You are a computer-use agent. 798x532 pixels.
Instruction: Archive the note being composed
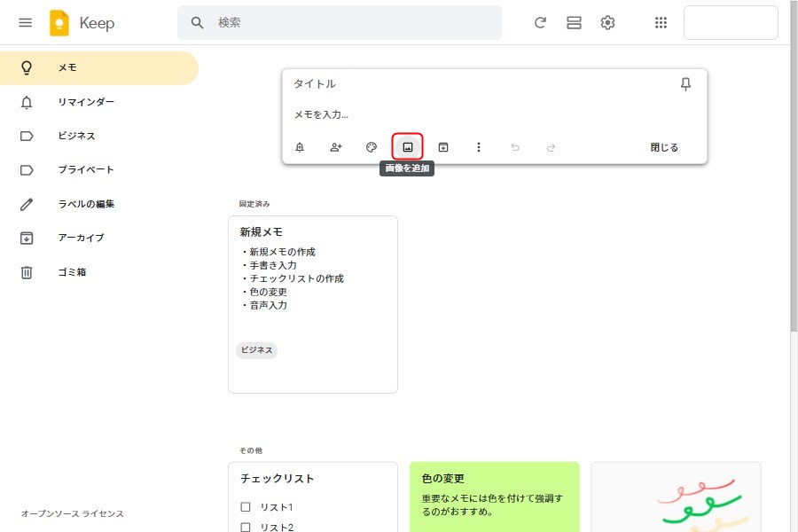tap(443, 147)
